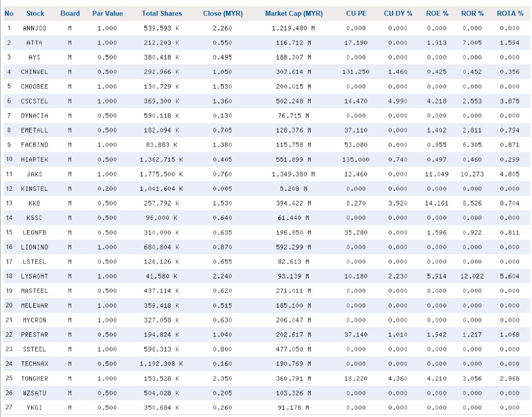Select the CSCSTEL stock name
The height and width of the screenshot is (417, 532).
point(34,101)
